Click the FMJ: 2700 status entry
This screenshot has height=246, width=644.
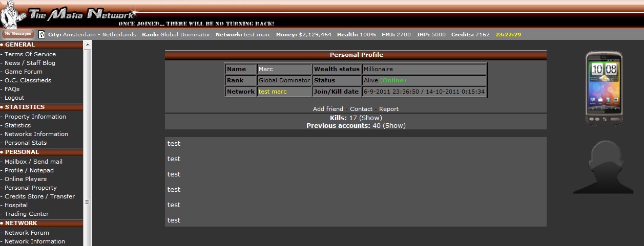point(396,35)
